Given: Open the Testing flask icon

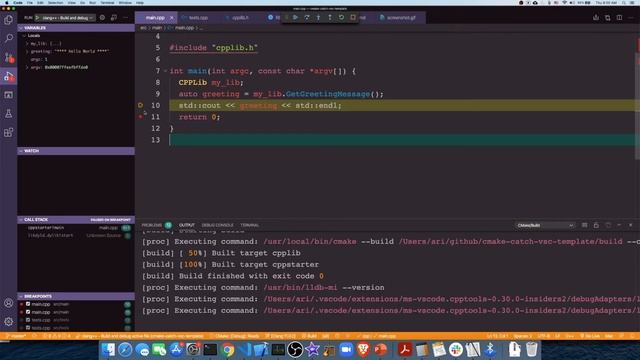Looking at the screenshot, I should [8, 113].
